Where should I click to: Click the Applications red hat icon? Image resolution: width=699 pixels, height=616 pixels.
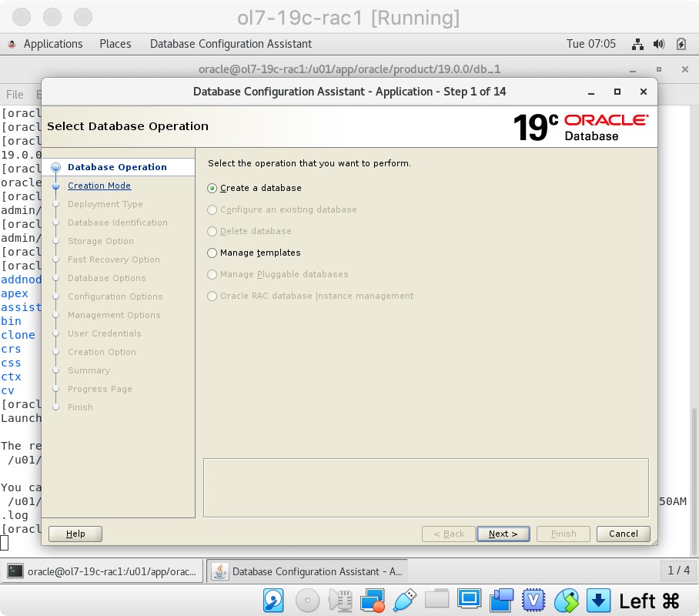click(12, 44)
